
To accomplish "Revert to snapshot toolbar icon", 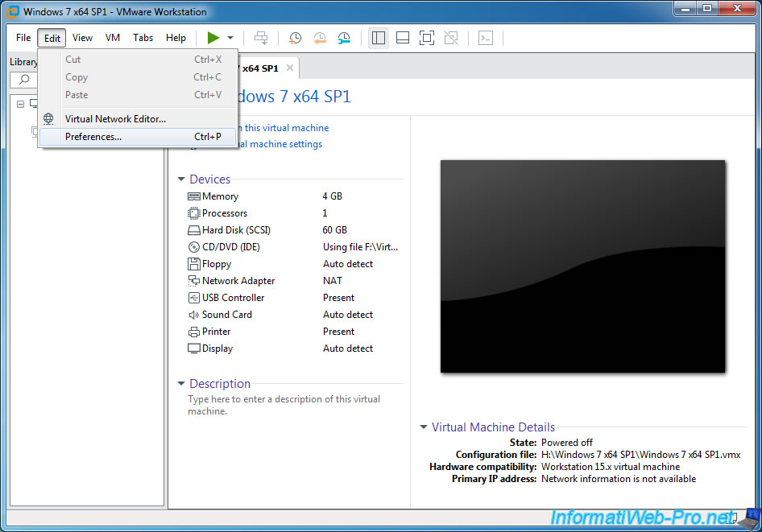I will pos(319,38).
